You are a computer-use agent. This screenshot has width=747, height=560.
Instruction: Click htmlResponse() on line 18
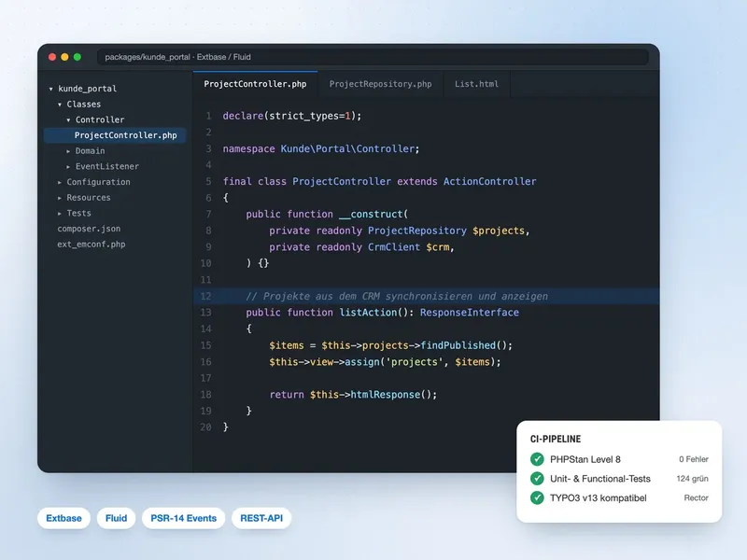(390, 394)
